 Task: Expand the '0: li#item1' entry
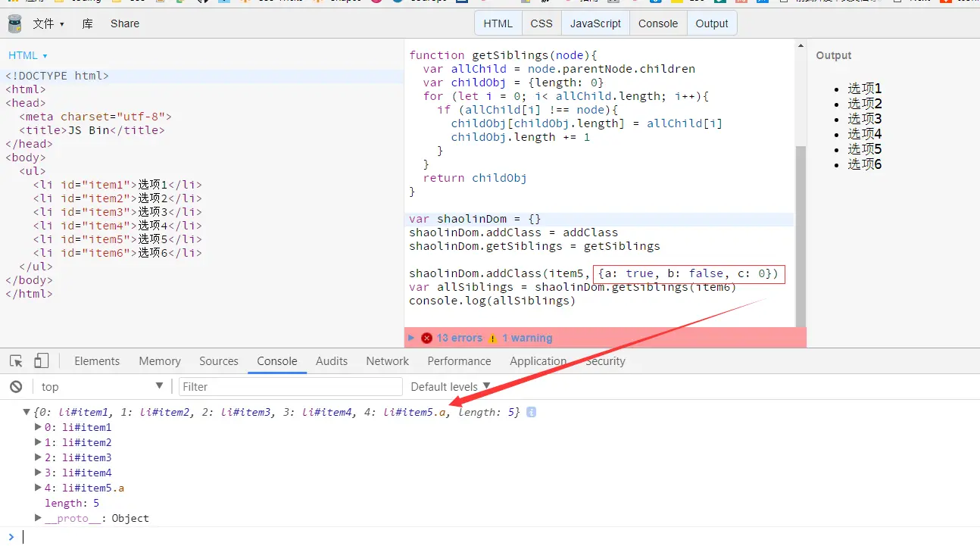[x=39, y=427]
